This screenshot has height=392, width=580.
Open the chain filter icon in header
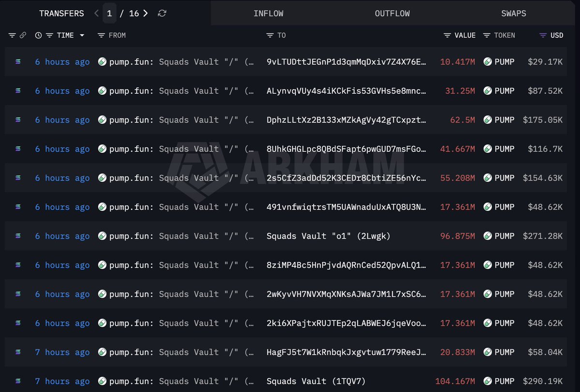(12, 35)
